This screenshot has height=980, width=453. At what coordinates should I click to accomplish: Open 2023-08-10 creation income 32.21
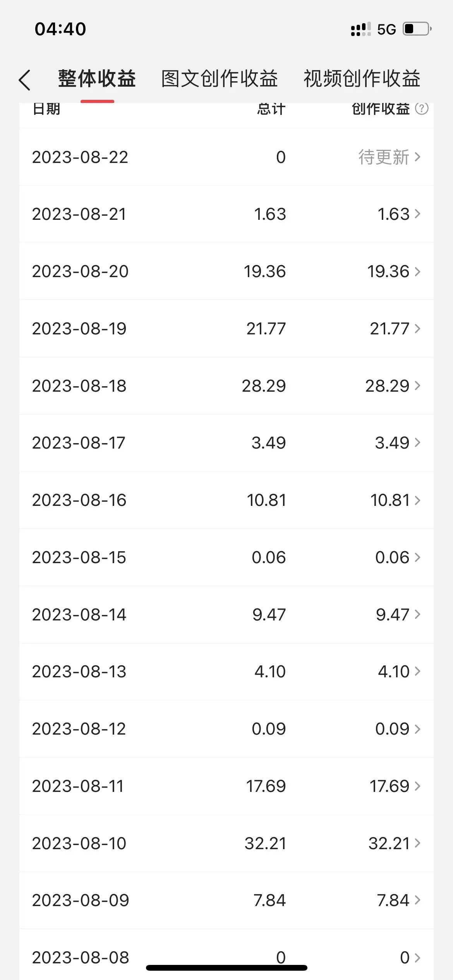(389, 843)
